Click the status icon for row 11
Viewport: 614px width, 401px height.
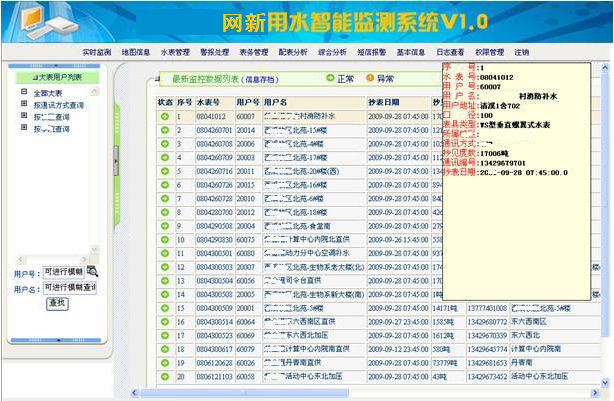coord(165,253)
